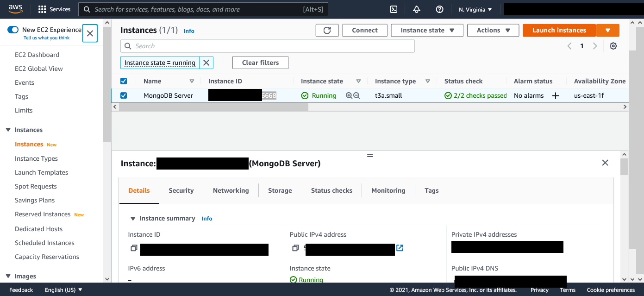This screenshot has width=644, height=296.
Task: Switch to the Networking tab
Action: (x=231, y=190)
